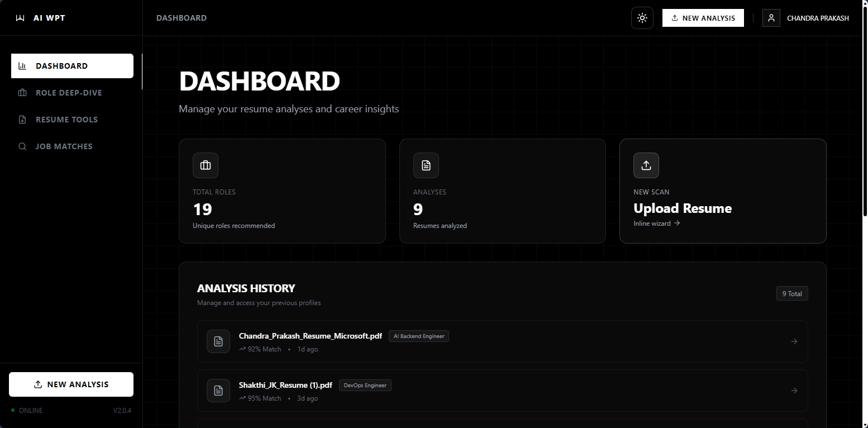Open Shakthi_JK_Resume (1).pdf analysis
Image resolution: width=868 pixels, height=428 pixels.
coord(503,391)
